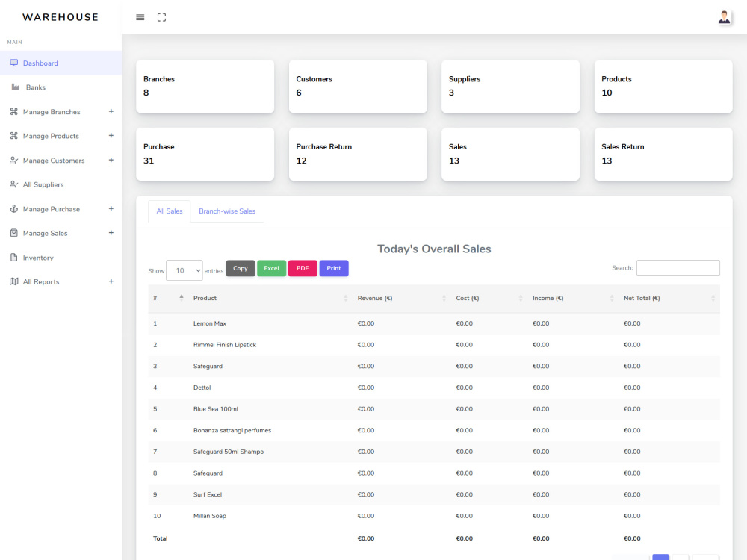The image size is (747, 560).
Task: Open All Suppliers in sidebar
Action: [x=61, y=184]
